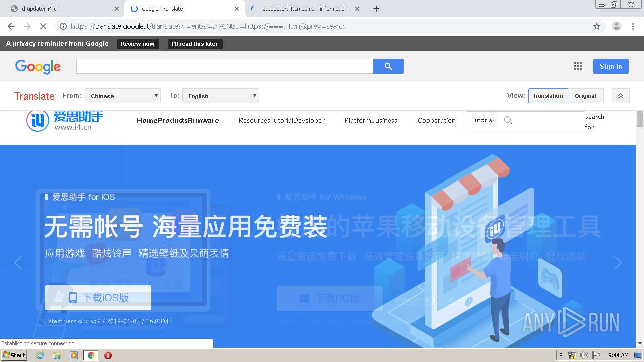The width and height of the screenshot is (644, 362).
Task: Open the Windows Start menu
Action: point(14,355)
